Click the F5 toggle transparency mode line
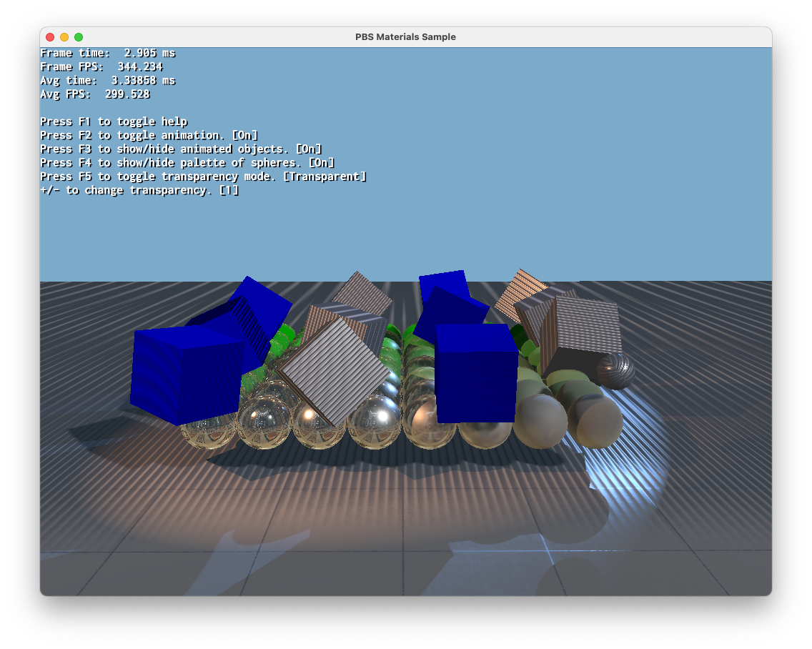Screen dimensions: 812x649 coord(204,177)
